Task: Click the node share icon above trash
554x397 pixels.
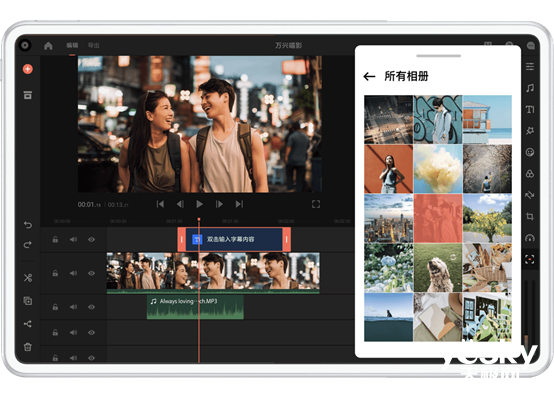Action: pyautogui.click(x=28, y=324)
